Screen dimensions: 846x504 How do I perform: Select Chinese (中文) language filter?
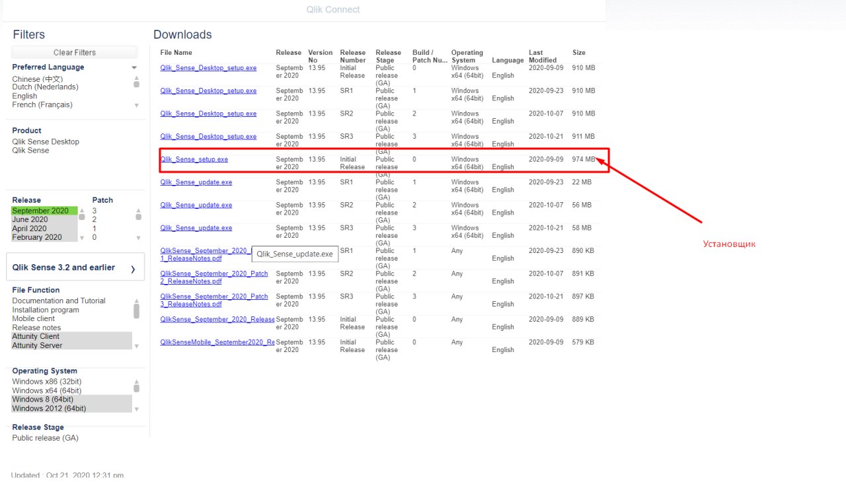coord(38,79)
